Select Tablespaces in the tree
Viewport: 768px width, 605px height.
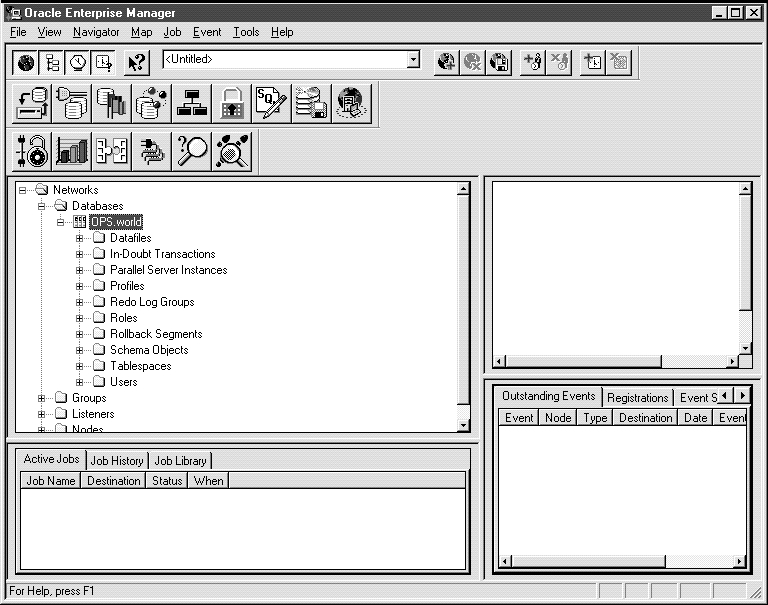[x=141, y=366]
